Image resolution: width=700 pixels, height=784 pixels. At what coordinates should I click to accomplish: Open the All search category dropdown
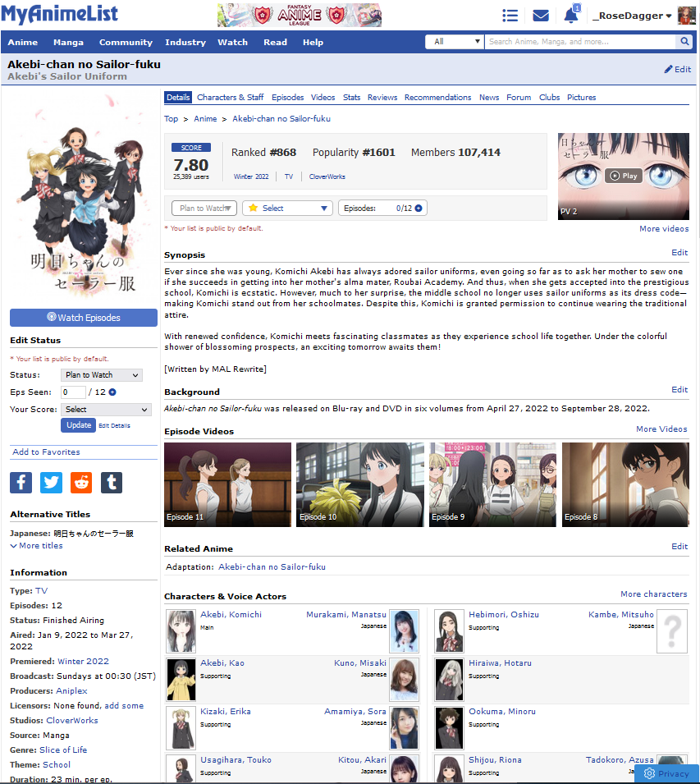point(455,42)
